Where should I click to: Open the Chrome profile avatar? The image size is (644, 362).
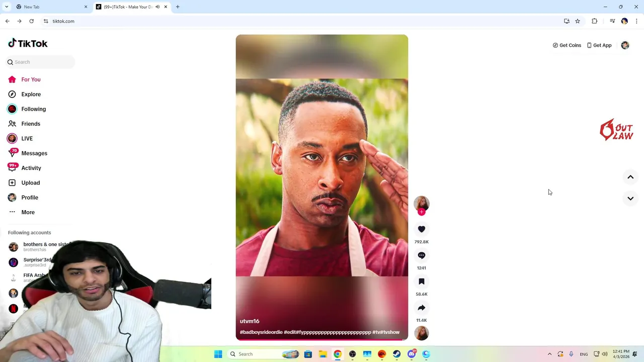(x=624, y=21)
